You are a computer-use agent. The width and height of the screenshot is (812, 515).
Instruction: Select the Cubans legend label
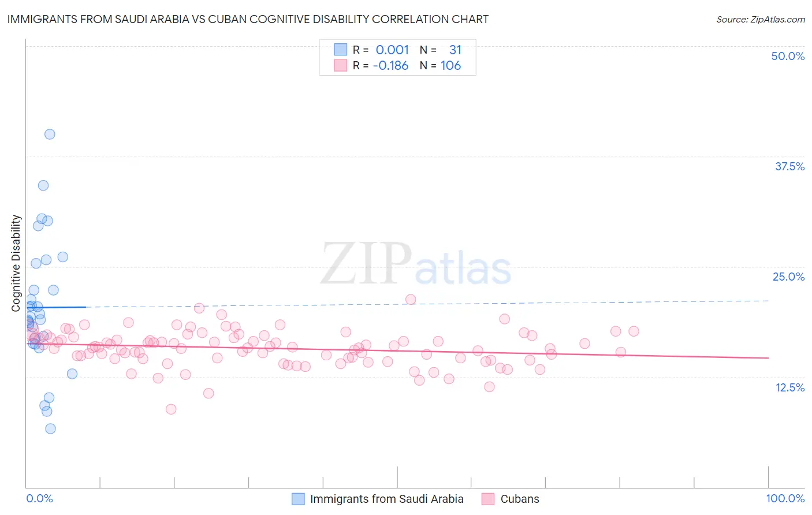(520, 499)
